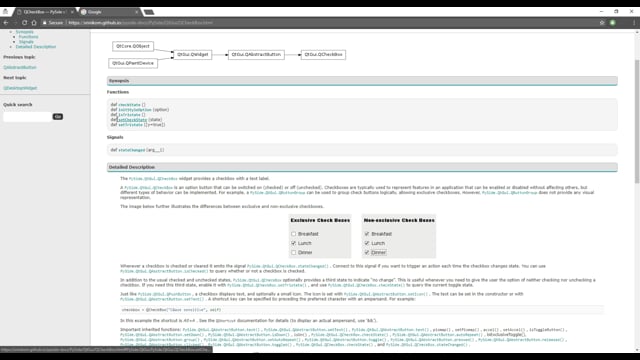Focus the Quick search field
This screenshot has height=360, width=640.
(x=27, y=117)
